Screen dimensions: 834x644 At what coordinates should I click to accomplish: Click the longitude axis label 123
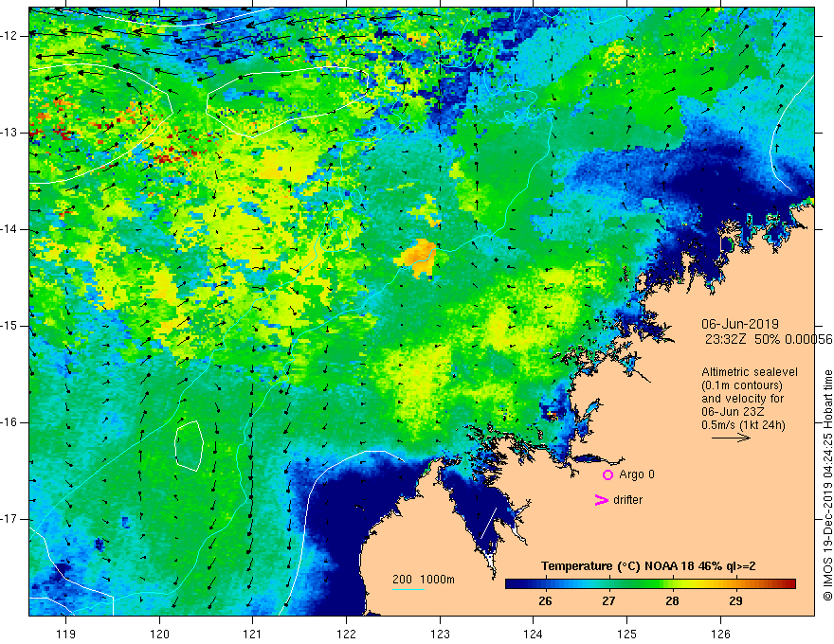click(440, 634)
